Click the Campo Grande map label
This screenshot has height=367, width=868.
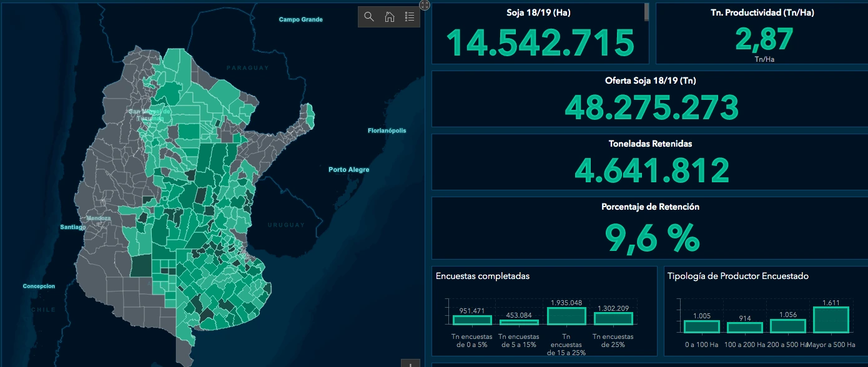(301, 19)
